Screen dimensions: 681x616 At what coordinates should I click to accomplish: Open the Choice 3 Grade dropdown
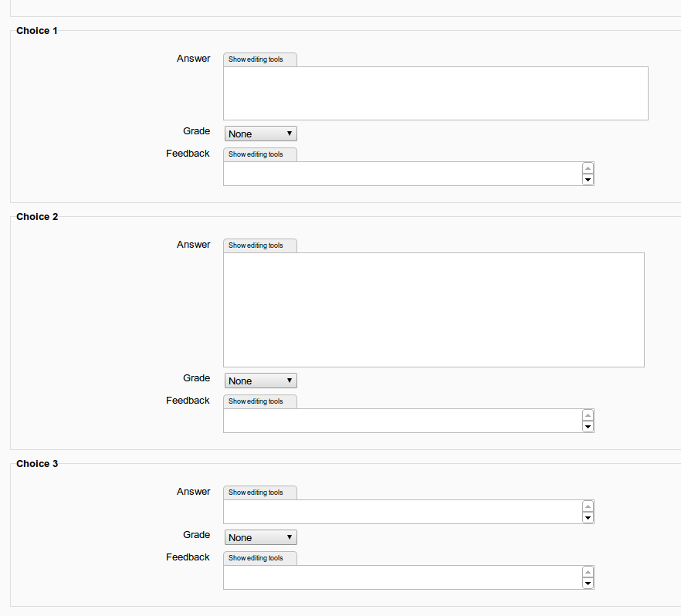point(261,537)
